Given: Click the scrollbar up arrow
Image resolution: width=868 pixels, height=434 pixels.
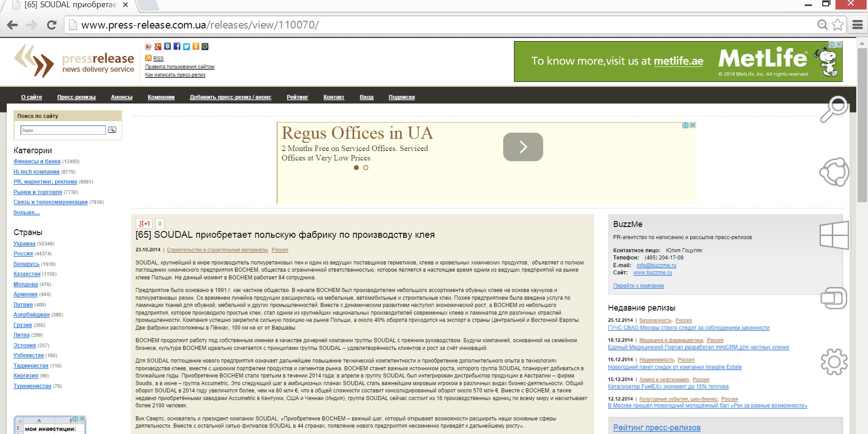Looking at the screenshot, I should [x=862, y=43].
